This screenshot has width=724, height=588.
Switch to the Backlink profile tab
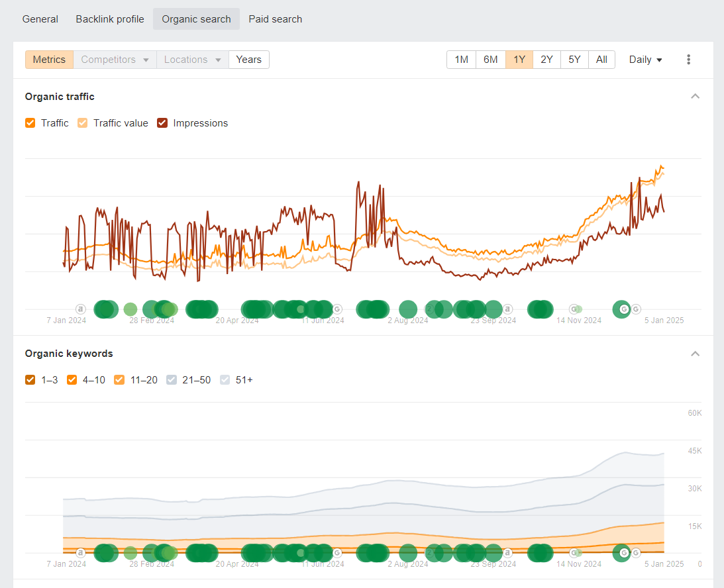[110, 19]
